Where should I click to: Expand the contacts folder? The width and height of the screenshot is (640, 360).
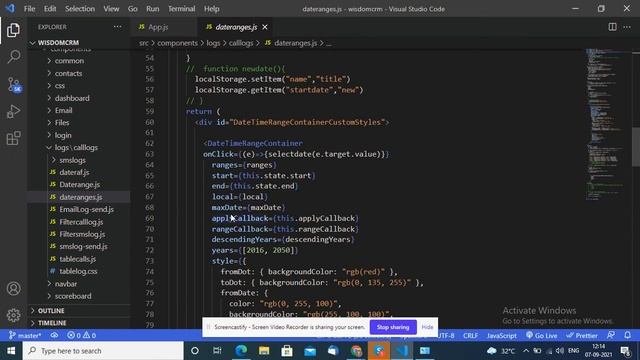[68, 73]
